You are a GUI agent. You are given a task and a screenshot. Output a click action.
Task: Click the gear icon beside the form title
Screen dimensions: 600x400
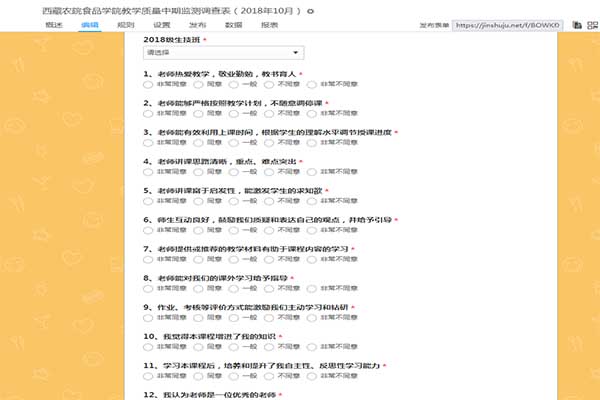click(x=310, y=9)
